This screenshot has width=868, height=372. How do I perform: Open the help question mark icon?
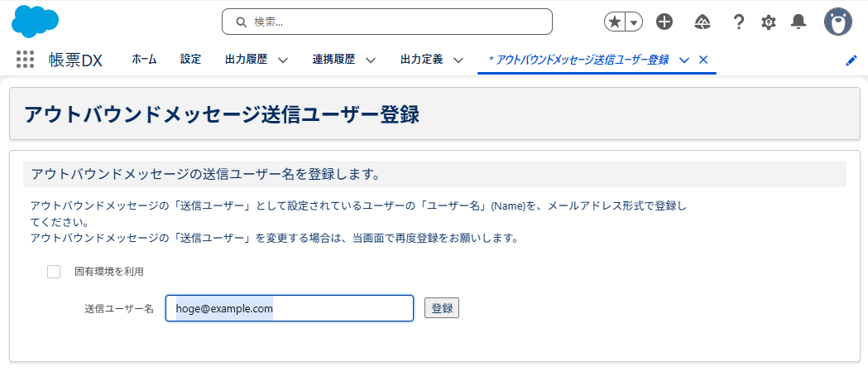coord(739,22)
